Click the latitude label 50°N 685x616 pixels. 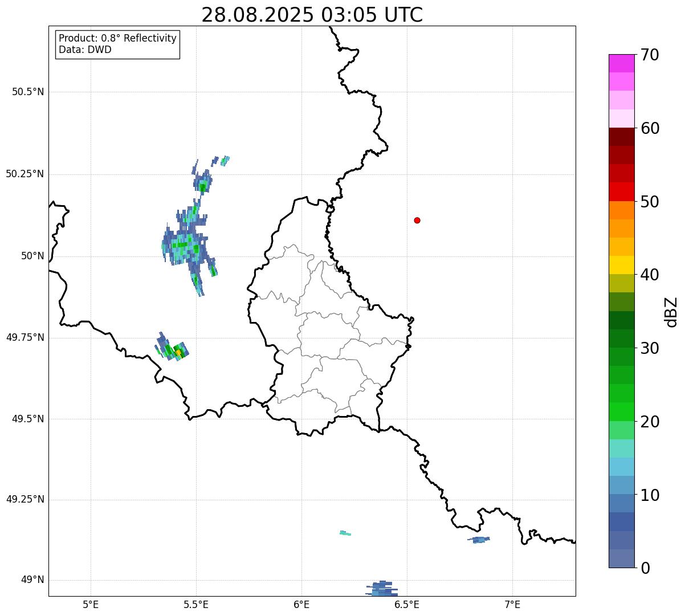(x=32, y=256)
